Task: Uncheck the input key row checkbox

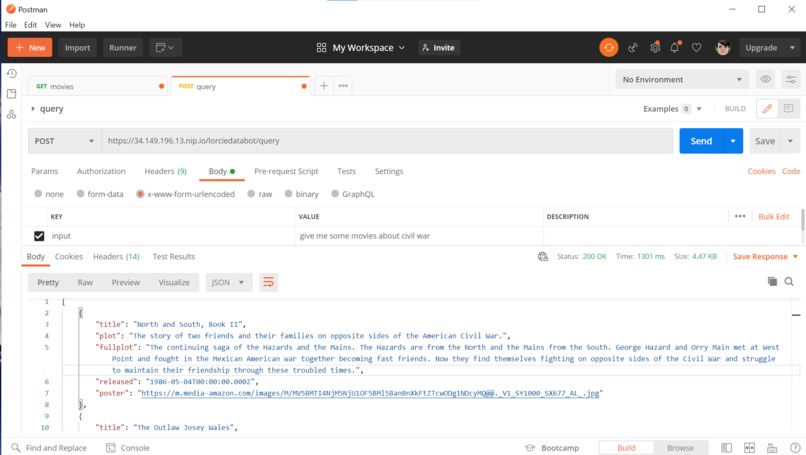Action: [x=39, y=236]
